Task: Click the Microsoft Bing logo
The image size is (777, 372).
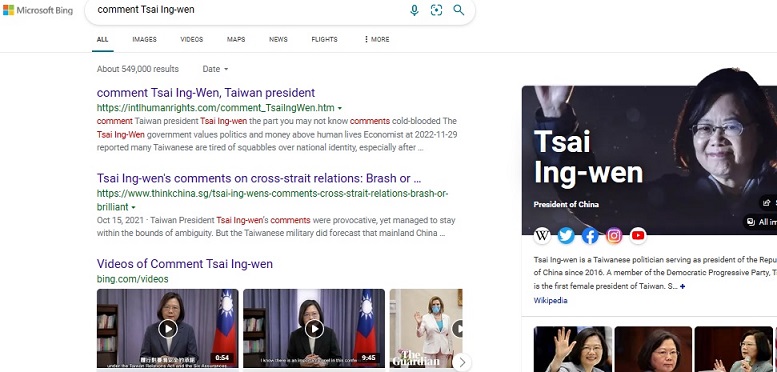Action: (38, 10)
